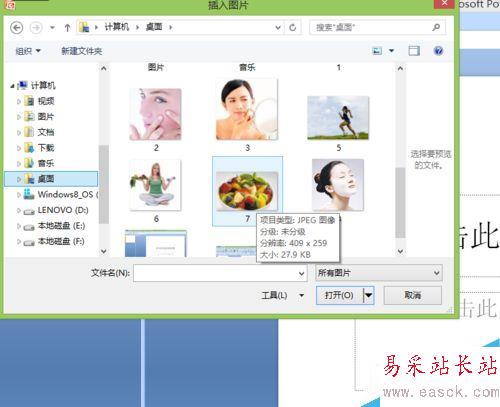Select 视频 in the navigation tree
500x407 pixels.
(46, 101)
